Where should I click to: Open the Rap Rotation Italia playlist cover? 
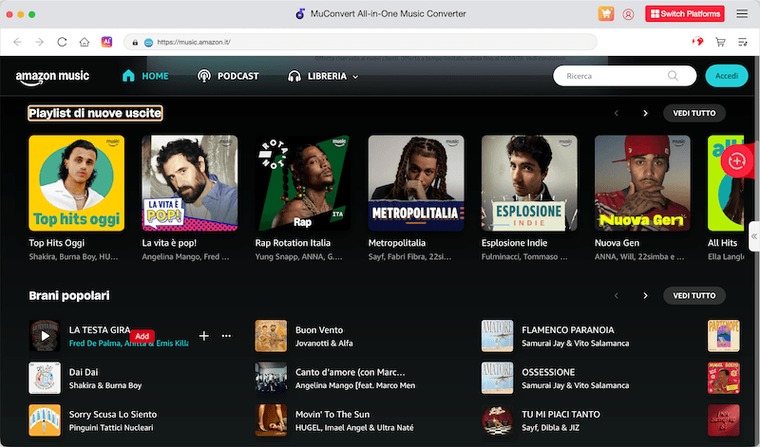point(303,183)
